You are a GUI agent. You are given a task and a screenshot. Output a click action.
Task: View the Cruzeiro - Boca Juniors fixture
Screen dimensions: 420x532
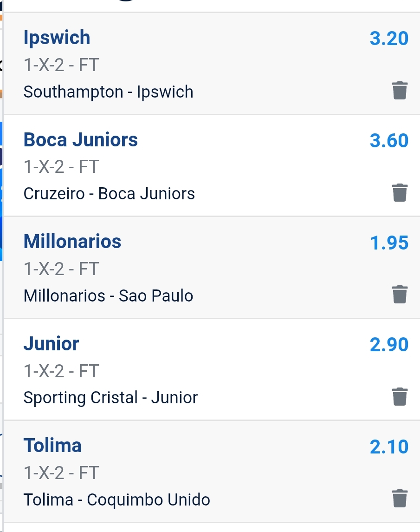[109, 194]
